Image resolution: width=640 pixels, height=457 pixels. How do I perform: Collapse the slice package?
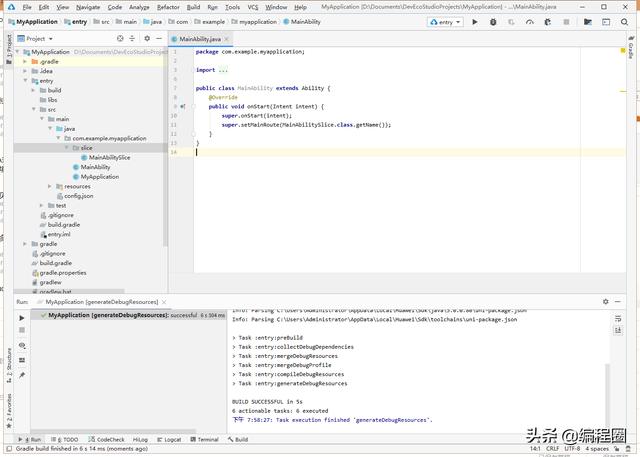pyautogui.click(x=66, y=148)
